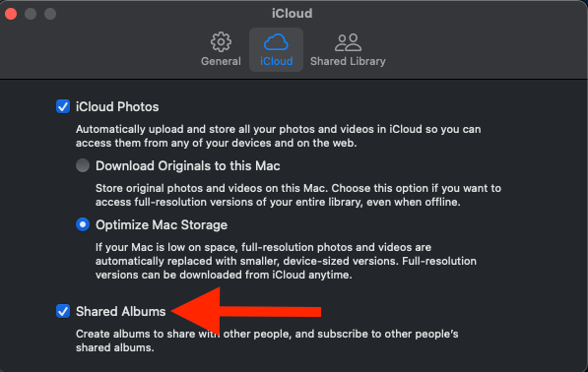588x372 pixels.
Task: Uncheck the iCloud Photos checkbox
Action: coord(63,106)
